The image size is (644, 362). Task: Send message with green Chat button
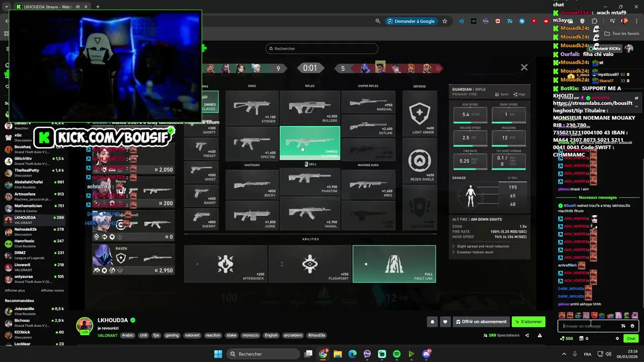click(631, 338)
